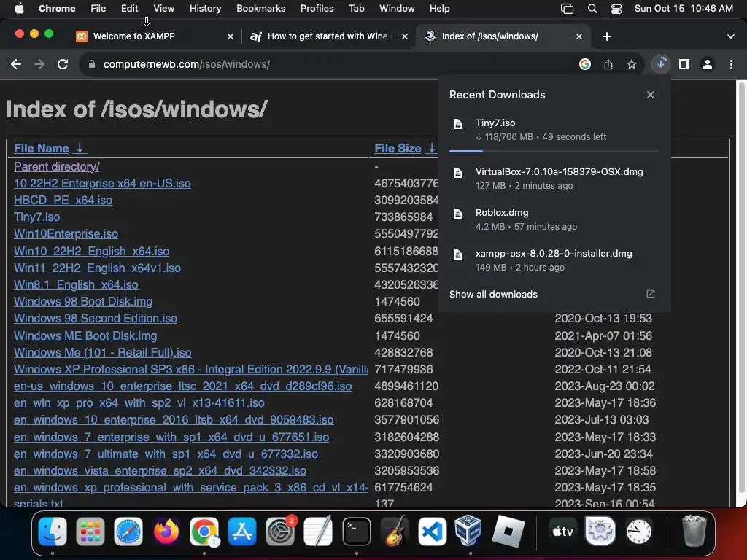Open the View menu
The height and width of the screenshot is (560, 747).
(163, 9)
